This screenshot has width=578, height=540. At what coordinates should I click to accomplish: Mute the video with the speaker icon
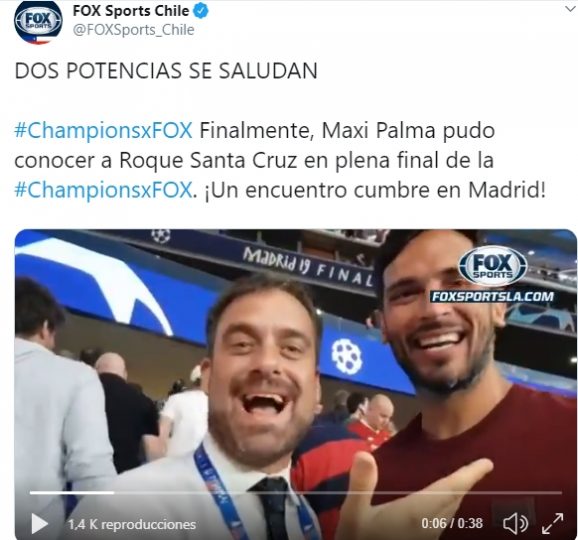click(515, 523)
